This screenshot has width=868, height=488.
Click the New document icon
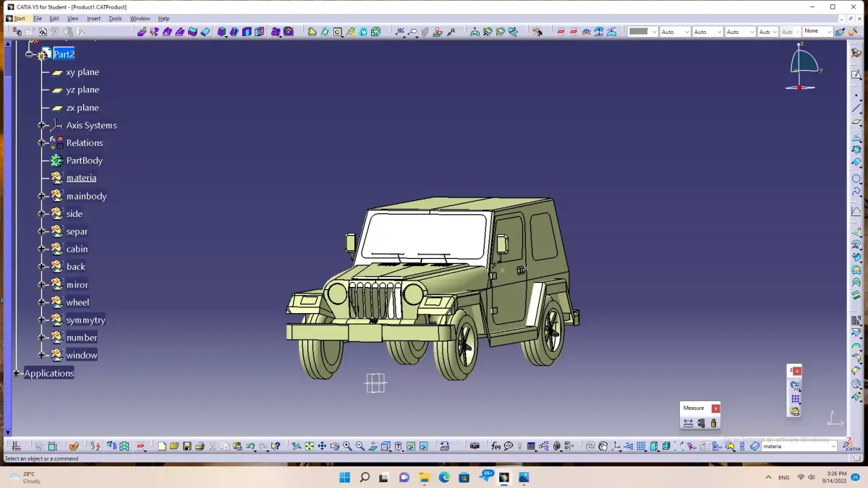point(162,446)
